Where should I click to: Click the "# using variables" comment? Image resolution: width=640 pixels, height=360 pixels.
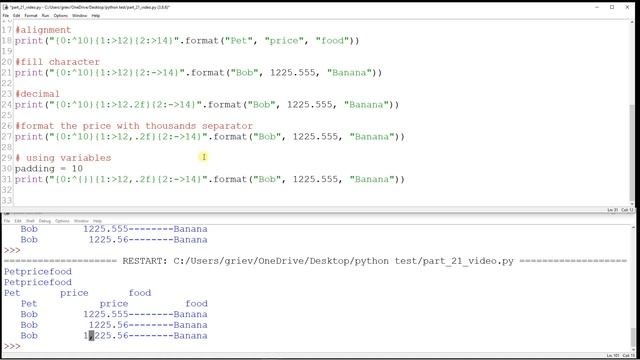(x=63, y=158)
